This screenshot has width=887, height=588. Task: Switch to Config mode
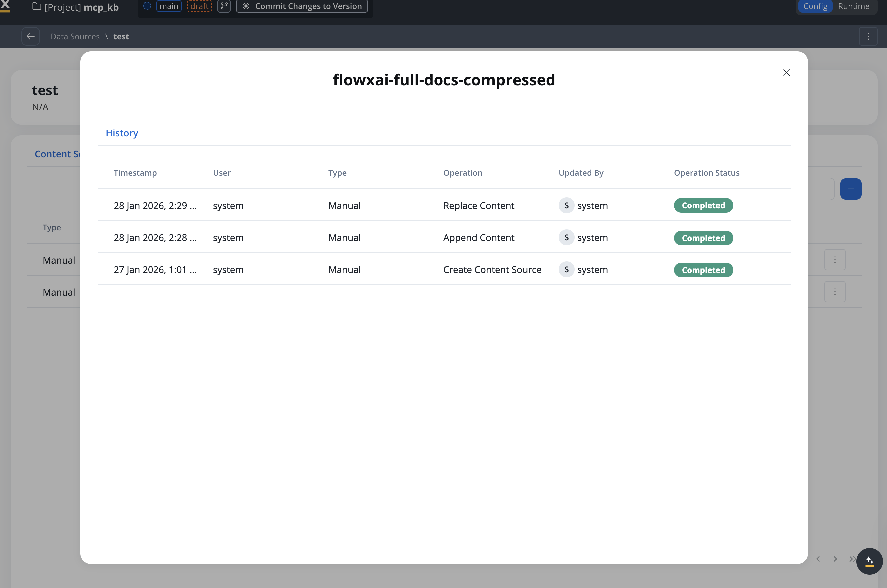coord(815,6)
